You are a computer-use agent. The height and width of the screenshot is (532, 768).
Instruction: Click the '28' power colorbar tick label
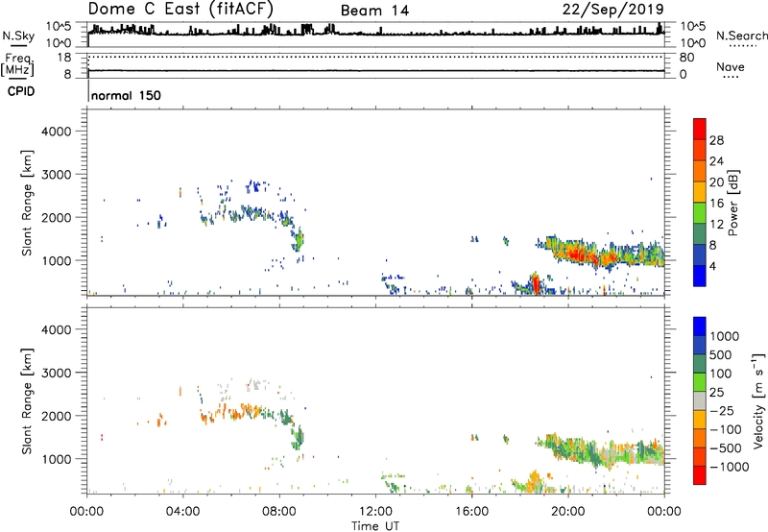click(716, 140)
